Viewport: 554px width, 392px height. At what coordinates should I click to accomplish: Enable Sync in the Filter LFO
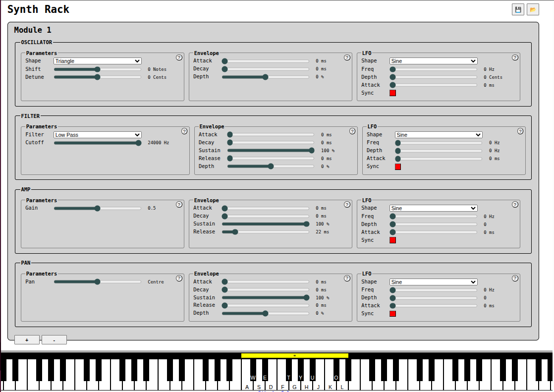point(398,167)
